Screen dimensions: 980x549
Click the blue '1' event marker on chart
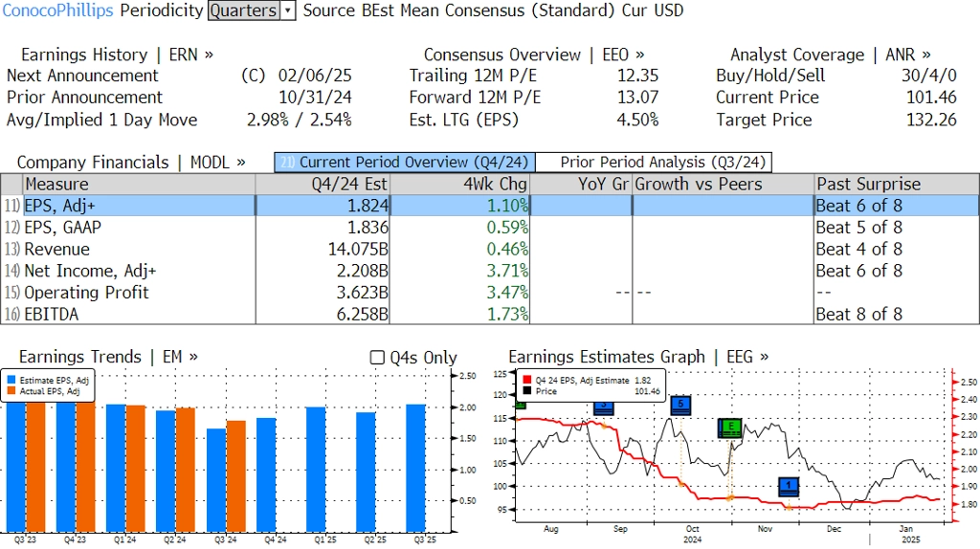(789, 487)
